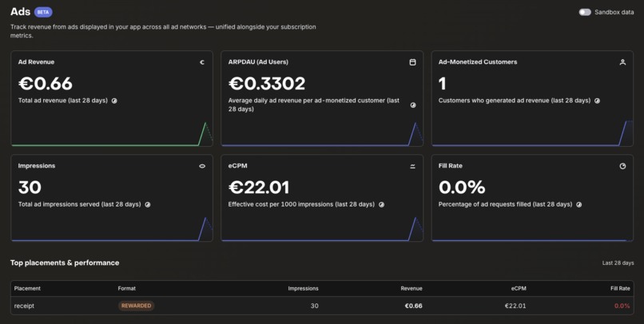
Task: Sort by the Impressions column header
Action: coord(303,288)
